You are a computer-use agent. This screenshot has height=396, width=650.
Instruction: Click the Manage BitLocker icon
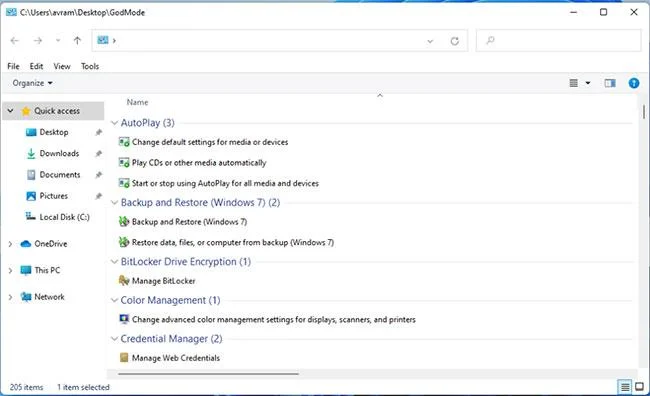point(124,281)
